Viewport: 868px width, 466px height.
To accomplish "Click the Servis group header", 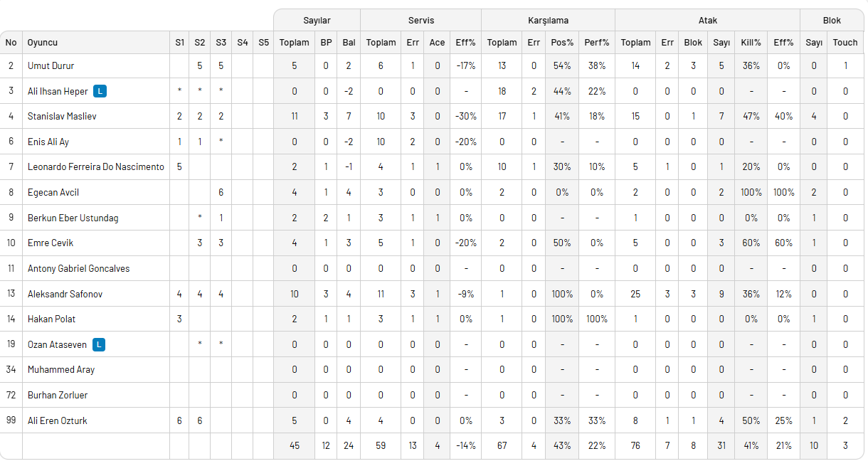I will tap(421, 21).
